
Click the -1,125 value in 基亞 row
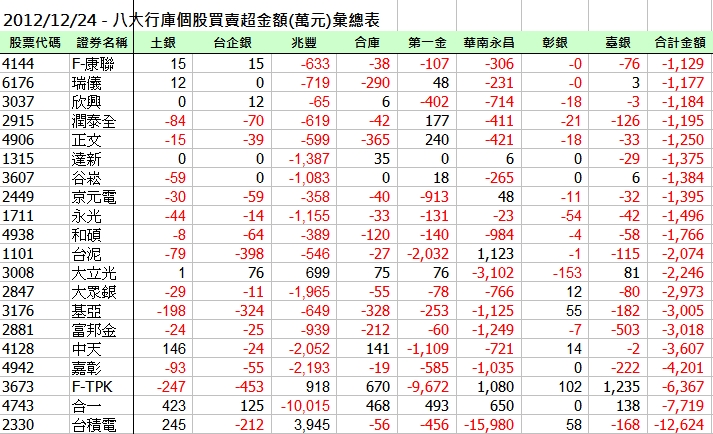[x=493, y=311]
